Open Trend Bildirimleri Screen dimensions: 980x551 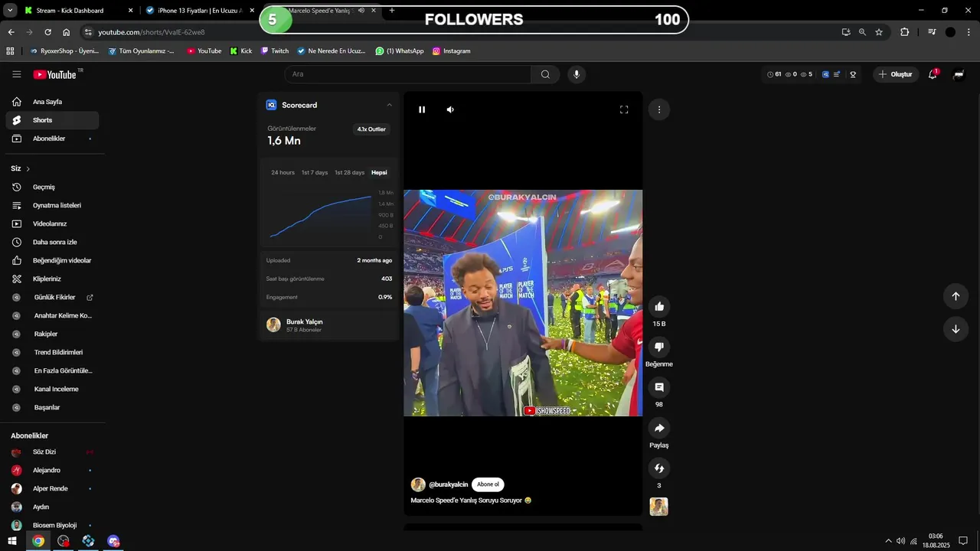click(x=52, y=352)
